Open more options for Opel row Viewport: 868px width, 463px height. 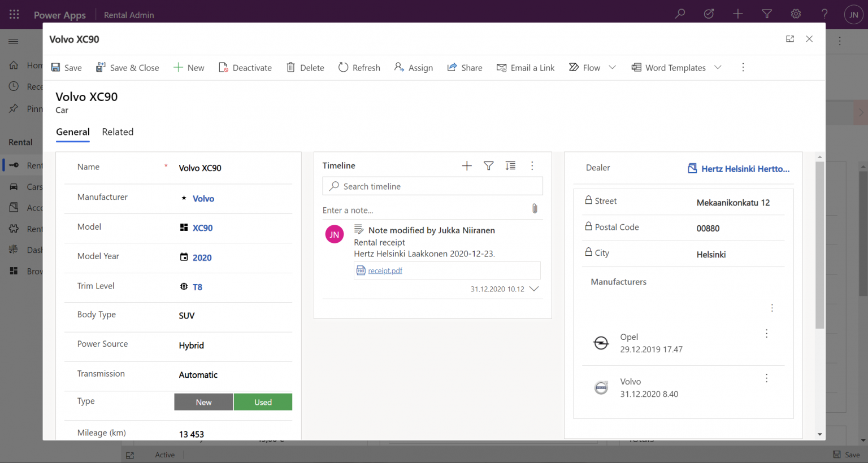click(x=766, y=334)
